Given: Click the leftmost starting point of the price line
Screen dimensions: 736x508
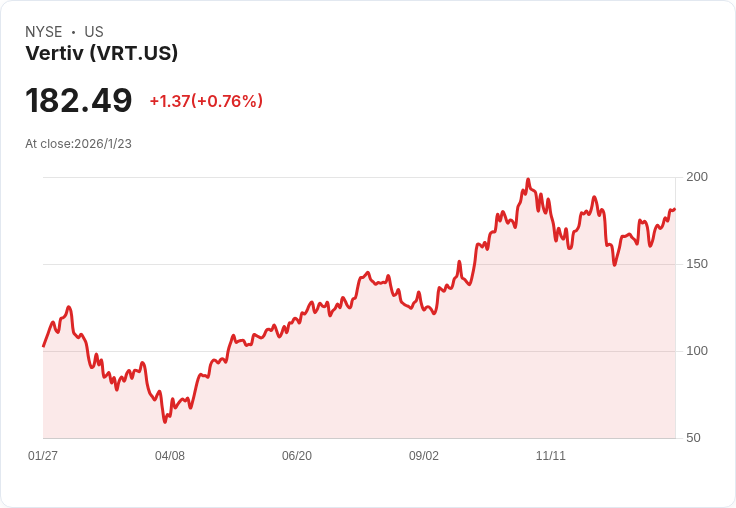Looking at the screenshot, I should (44, 346).
